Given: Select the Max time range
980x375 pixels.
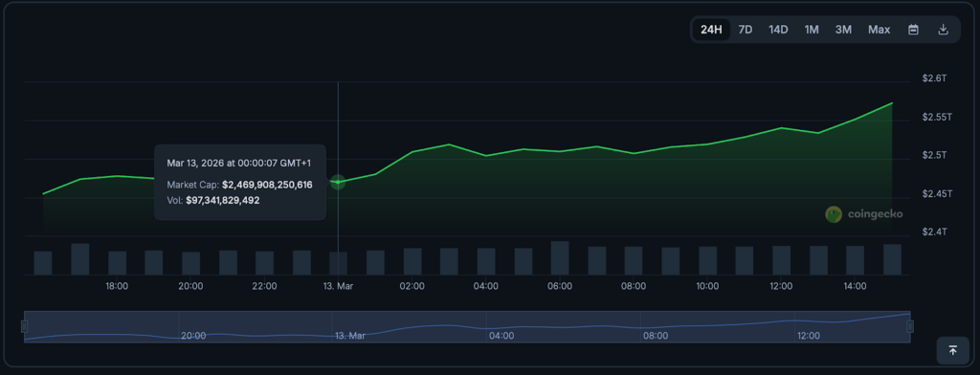Looking at the screenshot, I should (879, 30).
